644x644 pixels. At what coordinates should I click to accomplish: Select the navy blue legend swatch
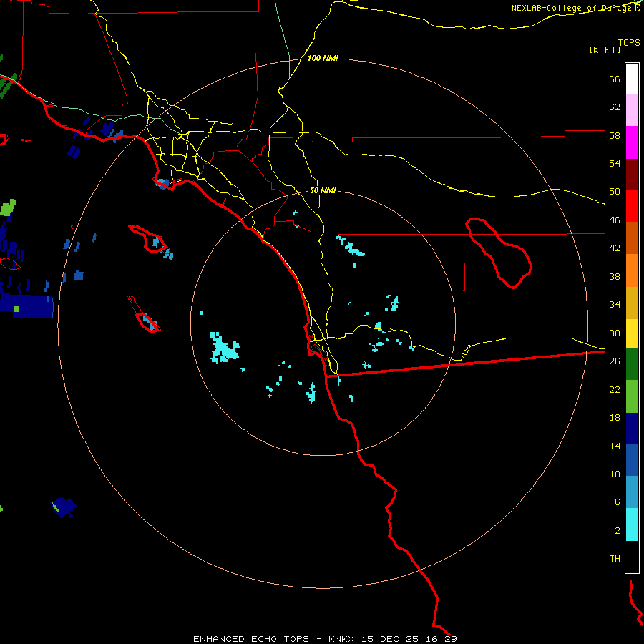coord(632,429)
